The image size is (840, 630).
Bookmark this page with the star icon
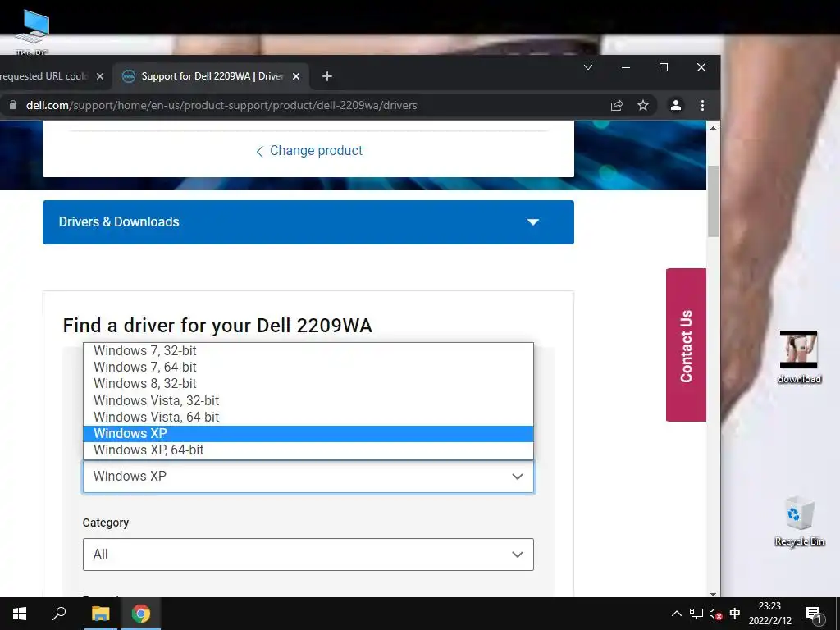click(x=643, y=106)
